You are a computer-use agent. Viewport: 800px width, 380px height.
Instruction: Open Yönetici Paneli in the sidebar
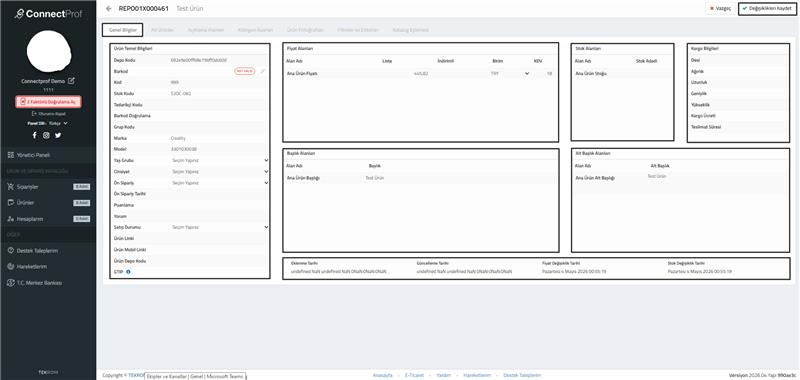(48, 155)
